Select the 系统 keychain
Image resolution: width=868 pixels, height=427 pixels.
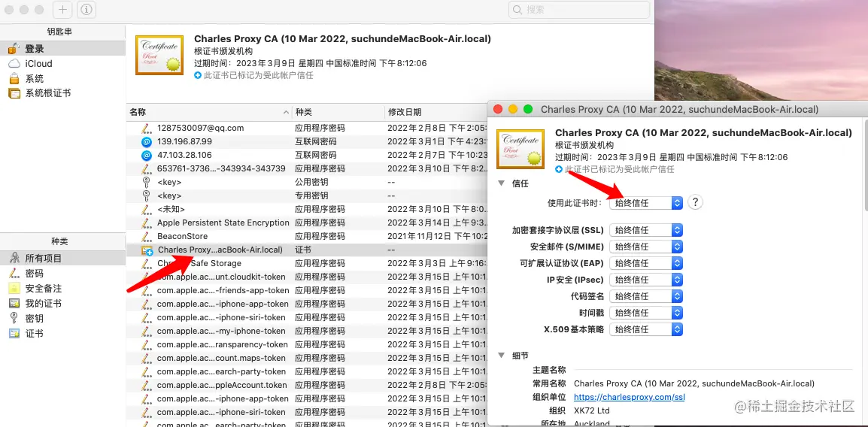coord(62,78)
